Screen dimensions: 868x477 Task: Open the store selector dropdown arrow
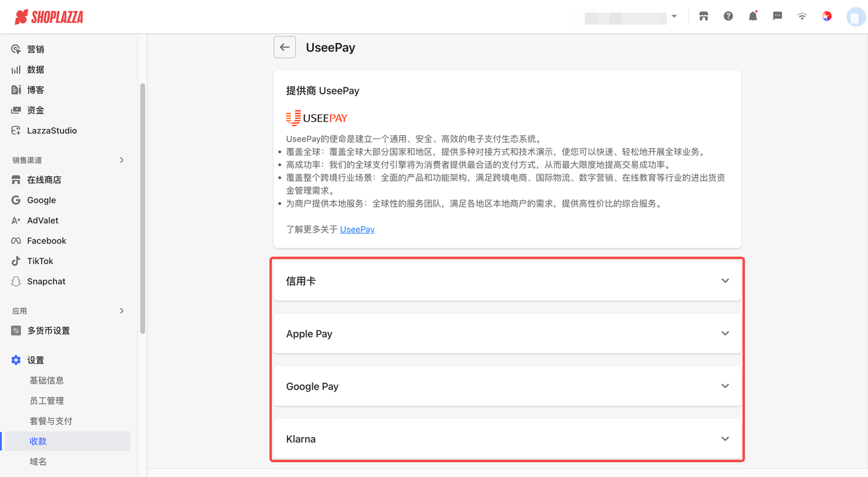[674, 16]
